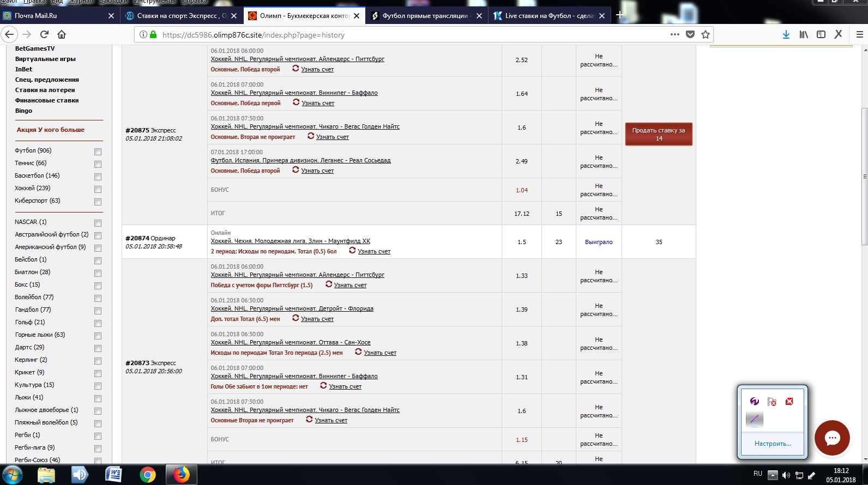Open InBet sidebar link
The image size is (868, 485).
point(23,69)
